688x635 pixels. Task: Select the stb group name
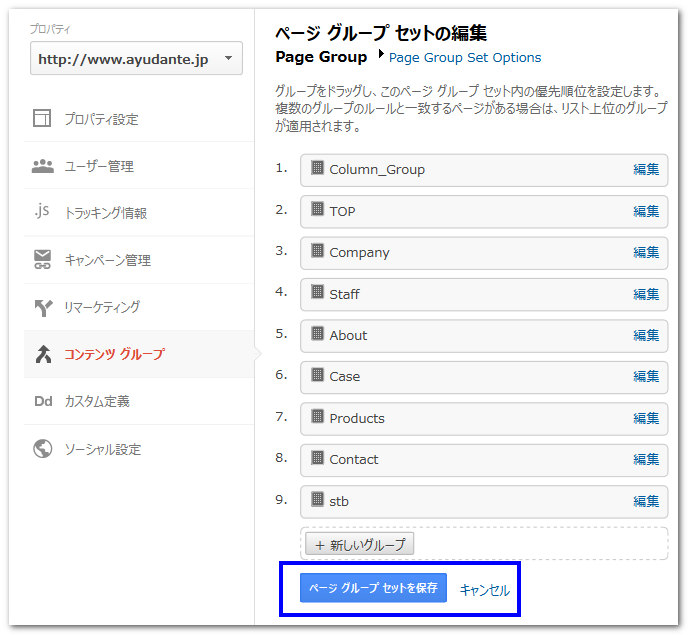[339, 501]
